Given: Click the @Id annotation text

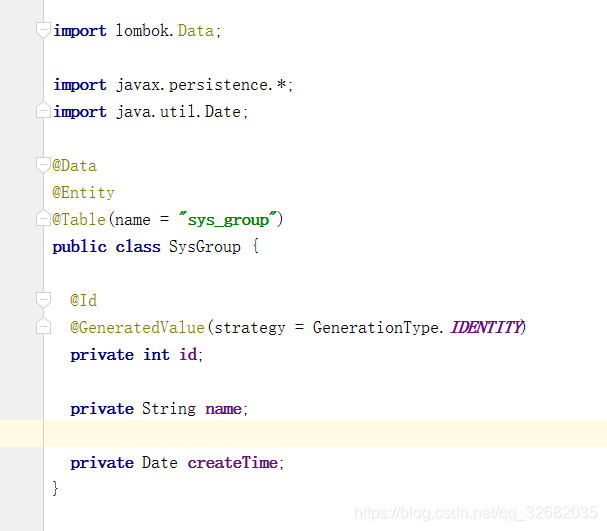Looking at the screenshot, I should 83,300.
